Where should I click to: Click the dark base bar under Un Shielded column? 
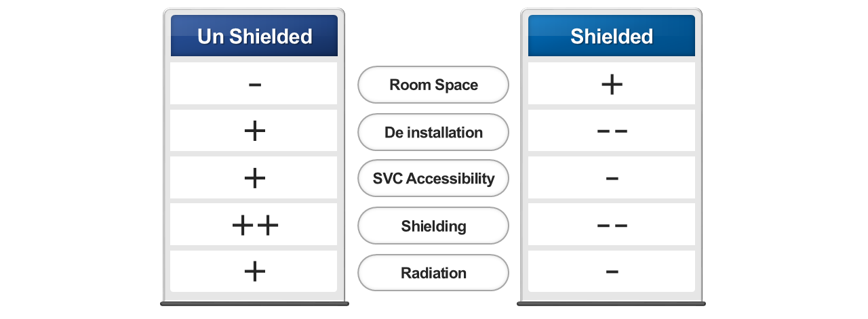(254, 303)
